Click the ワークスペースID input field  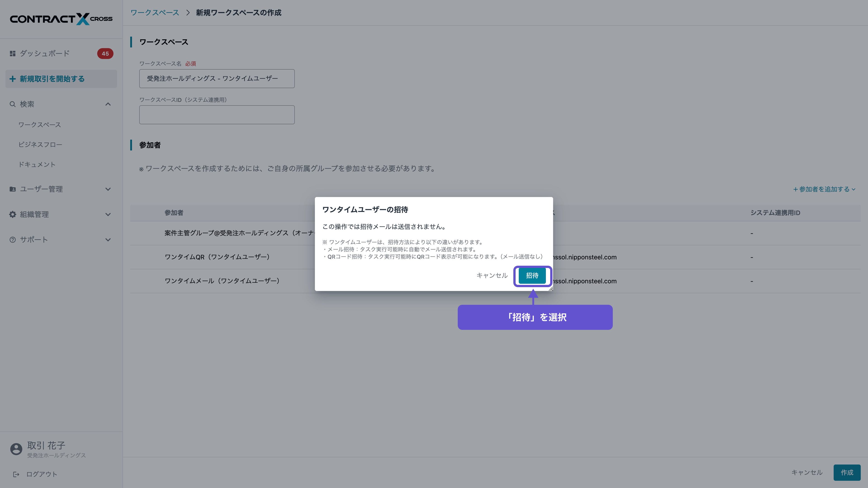[217, 115]
